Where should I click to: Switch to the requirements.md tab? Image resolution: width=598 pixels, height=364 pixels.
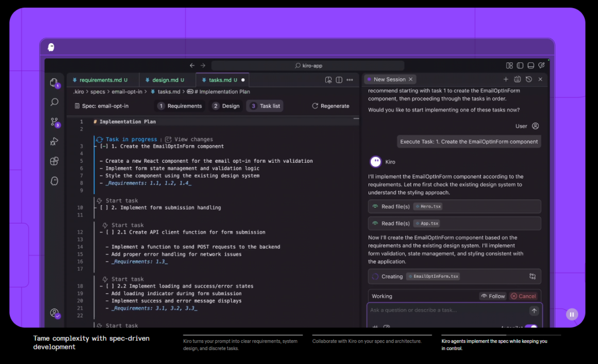[x=103, y=80]
